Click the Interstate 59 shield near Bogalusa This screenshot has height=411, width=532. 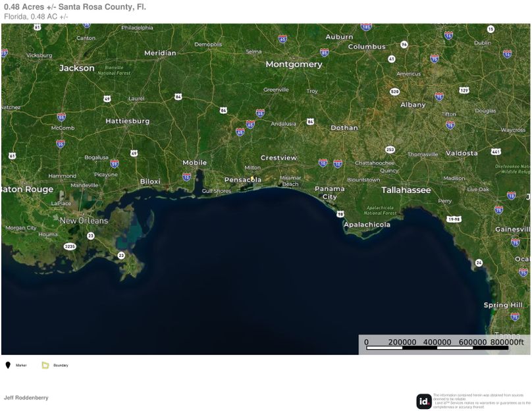(114, 163)
